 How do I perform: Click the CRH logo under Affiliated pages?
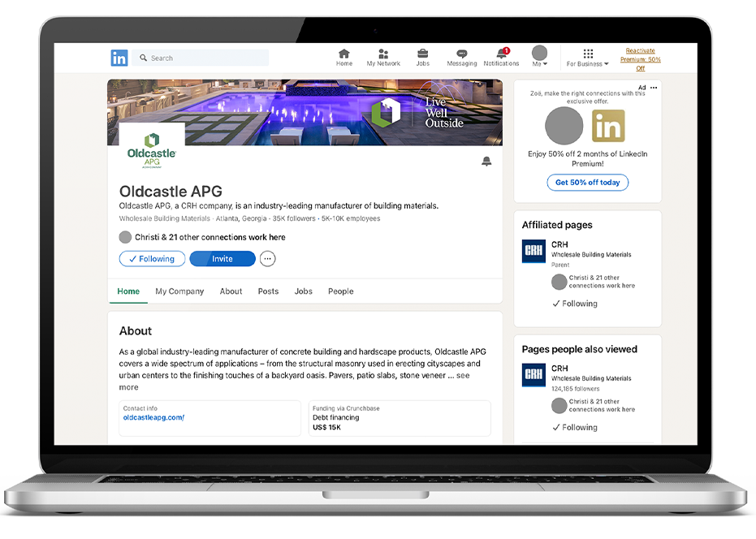pyautogui.click(x=534, y=251)
